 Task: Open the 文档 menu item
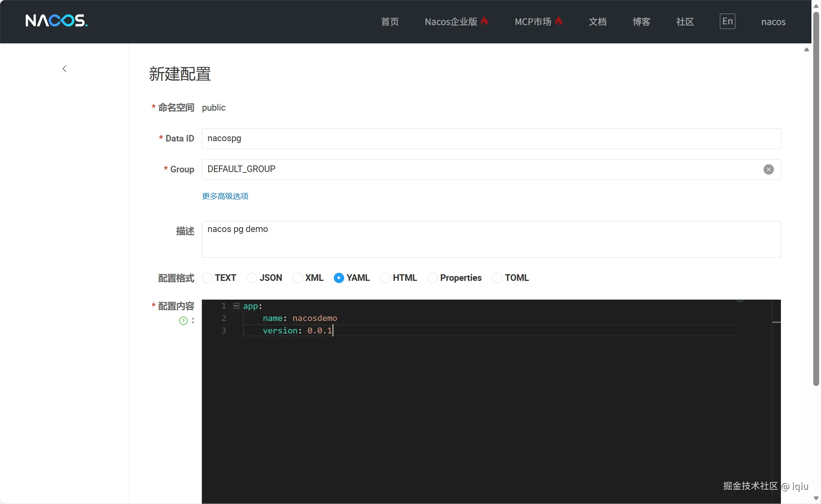click(597, 22)
